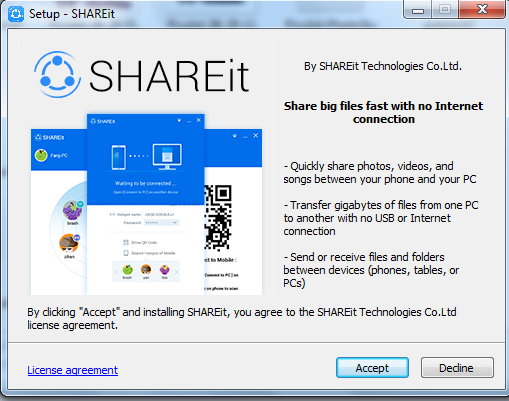
Task: Click the Accept button
Action: pos(372,368)
